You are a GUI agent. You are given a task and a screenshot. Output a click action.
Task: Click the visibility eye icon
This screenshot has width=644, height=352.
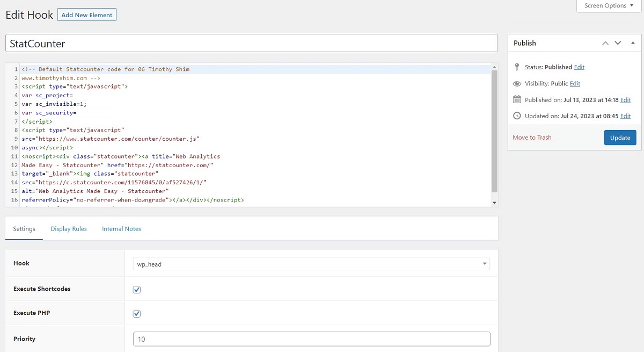[x=517, y=84]
